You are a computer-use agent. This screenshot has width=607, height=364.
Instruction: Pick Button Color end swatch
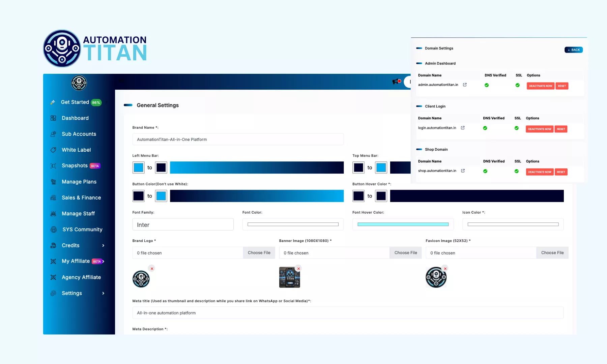click(x=161, y=196)
